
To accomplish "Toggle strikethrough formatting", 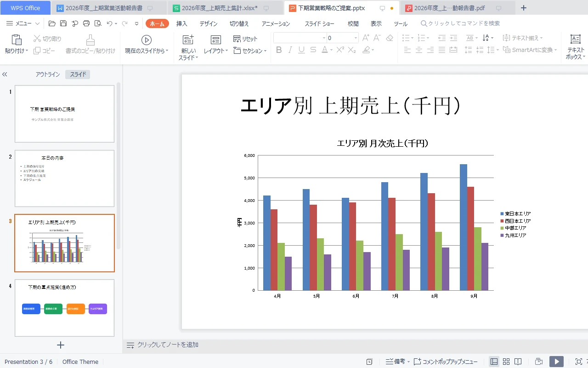I will 313,50.
